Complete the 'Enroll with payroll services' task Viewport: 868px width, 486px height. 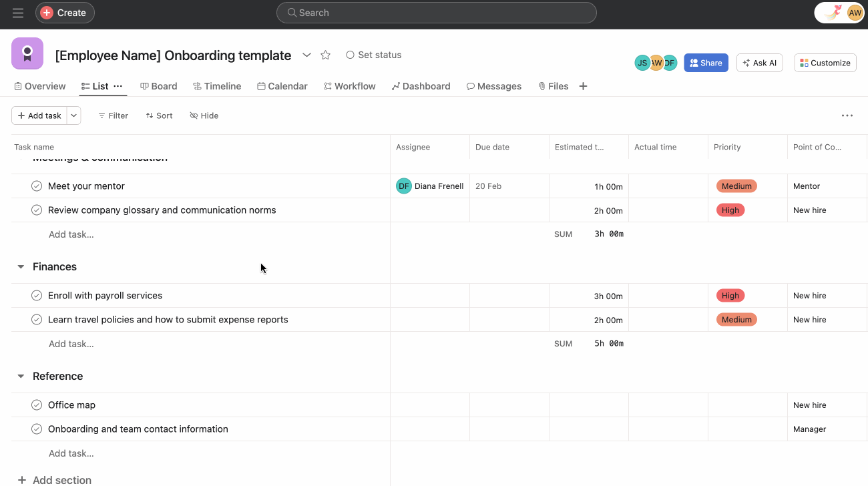pyautogui.click(x=37, y=296)
